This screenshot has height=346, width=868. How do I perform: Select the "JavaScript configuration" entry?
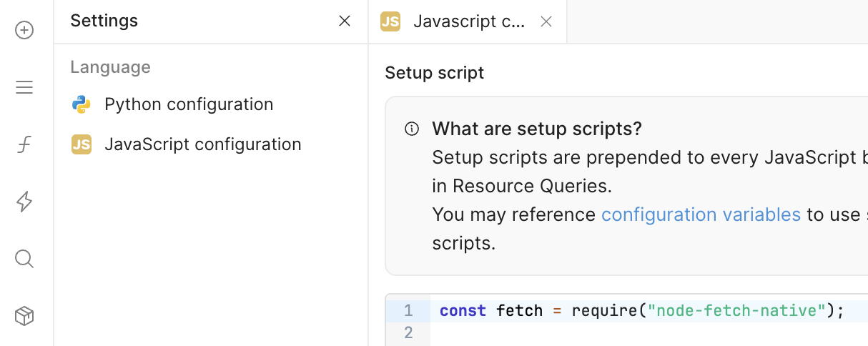click(x=202, y=144)
